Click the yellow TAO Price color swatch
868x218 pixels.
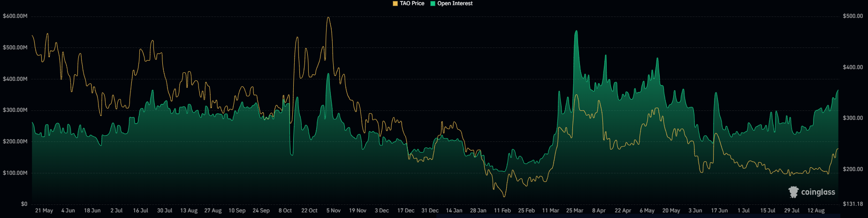[396, 3]
